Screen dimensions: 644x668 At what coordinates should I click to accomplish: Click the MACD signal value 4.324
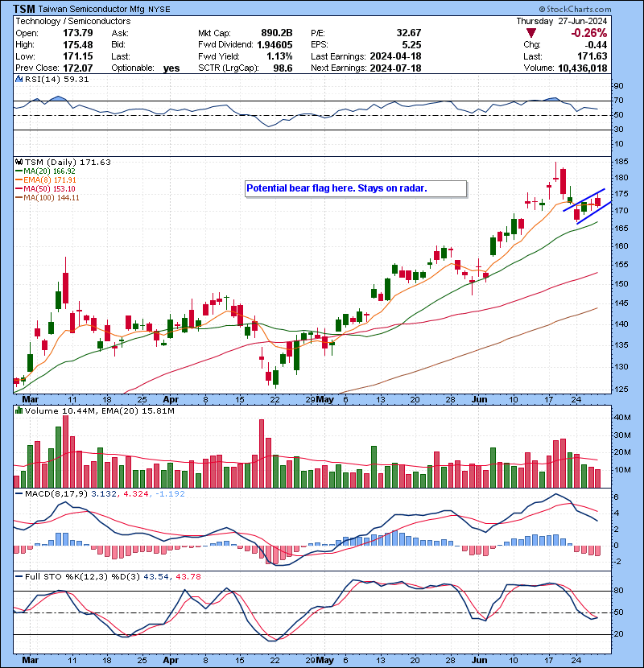[x=136, y=494]
